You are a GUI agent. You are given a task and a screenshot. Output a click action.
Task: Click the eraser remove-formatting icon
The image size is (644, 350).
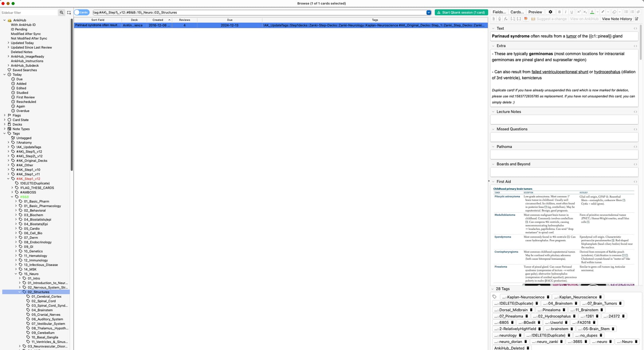pyautogui.click(x=614, y=12)
